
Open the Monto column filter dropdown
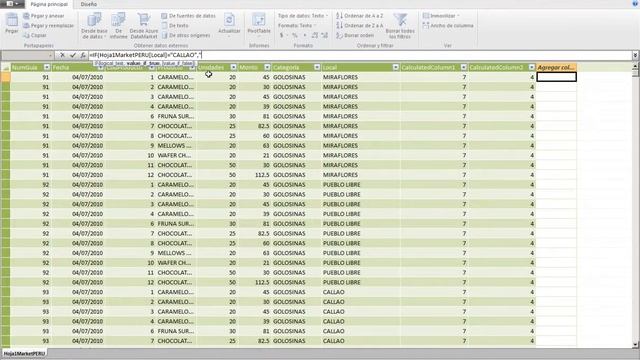click(x=267, y=67)
